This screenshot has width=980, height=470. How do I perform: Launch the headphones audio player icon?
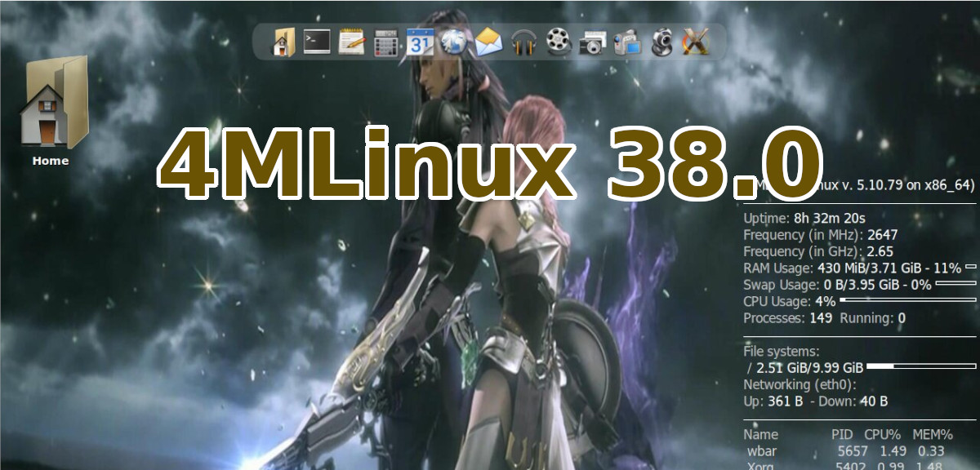(x=523, y=41)
